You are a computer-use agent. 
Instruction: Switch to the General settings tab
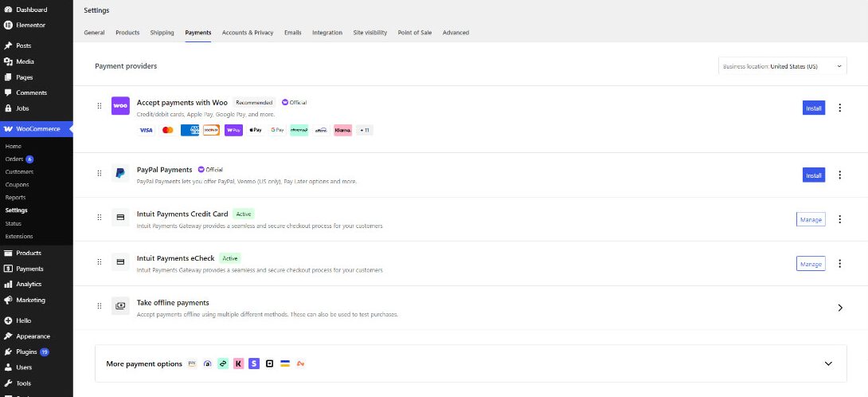click(x=94, y=33)
